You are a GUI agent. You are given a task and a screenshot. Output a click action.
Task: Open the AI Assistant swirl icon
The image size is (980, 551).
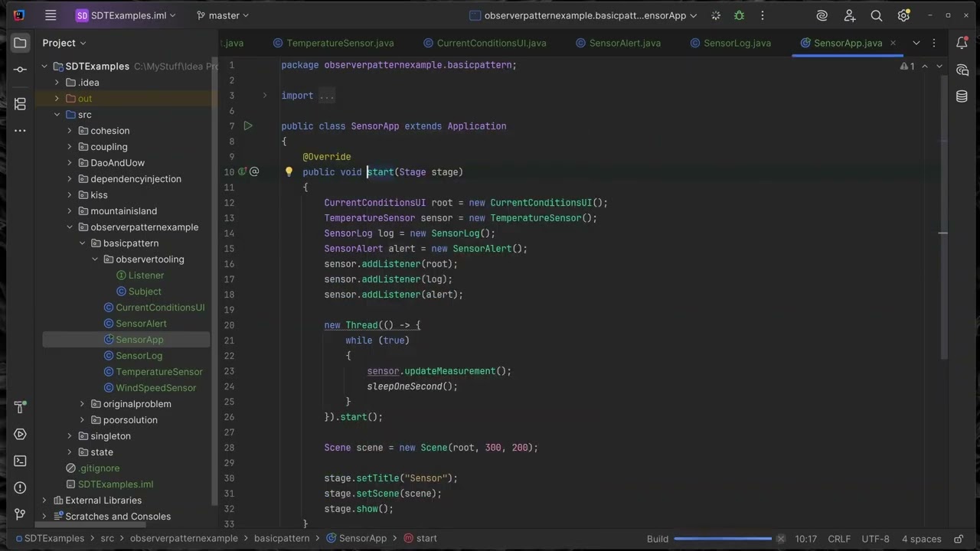(x=822, y=15)
